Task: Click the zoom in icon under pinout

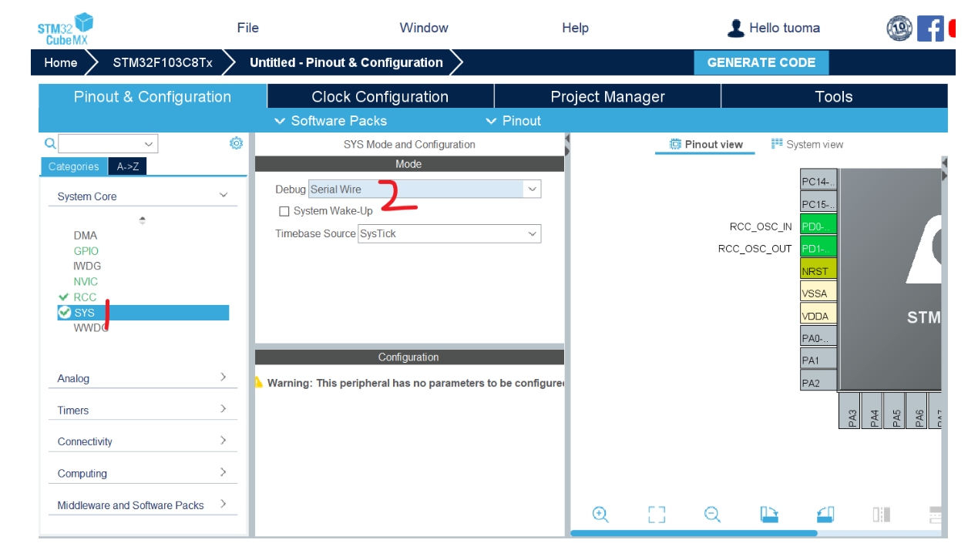Action: (x=601, y=515)
